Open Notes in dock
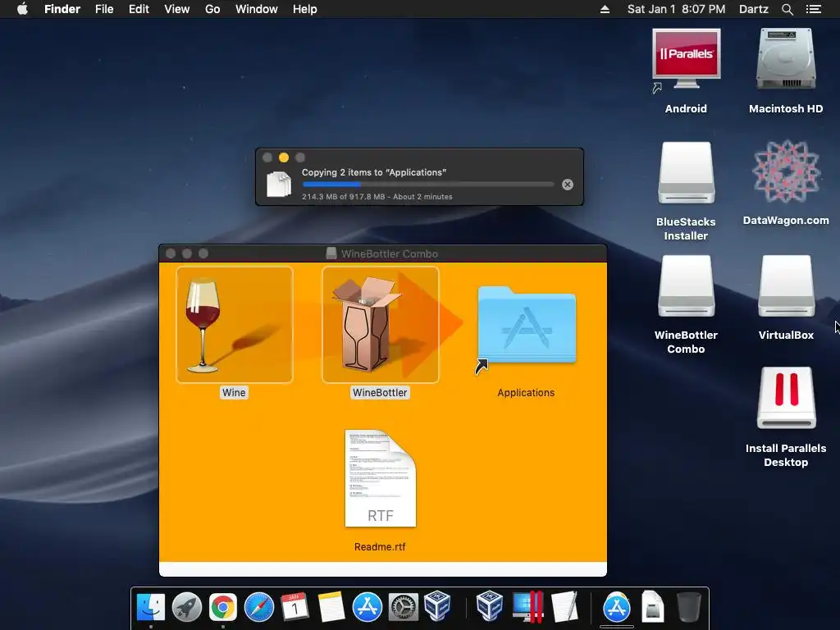This screenshot has height=630, width=840. (331, 606)
